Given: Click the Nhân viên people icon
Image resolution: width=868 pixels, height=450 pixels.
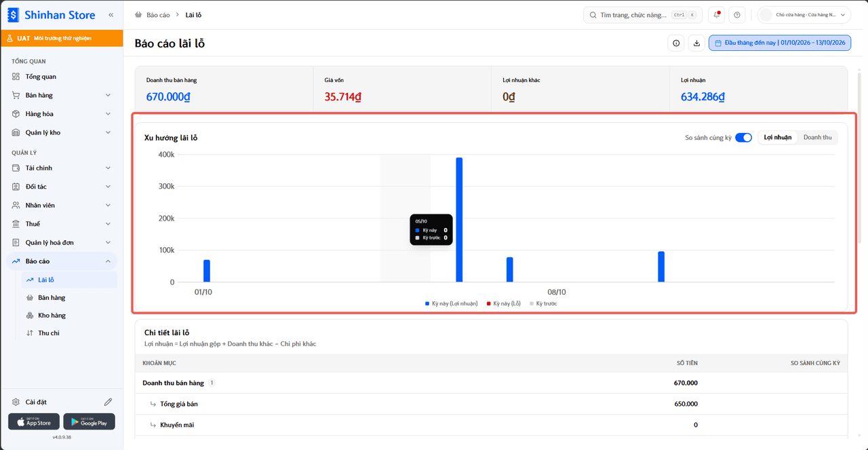Looking at the screenshot, I should point(16,205).
